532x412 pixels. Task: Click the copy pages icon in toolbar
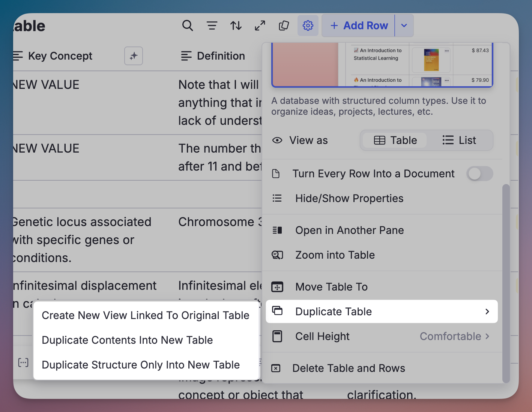(x=284, y=25)
